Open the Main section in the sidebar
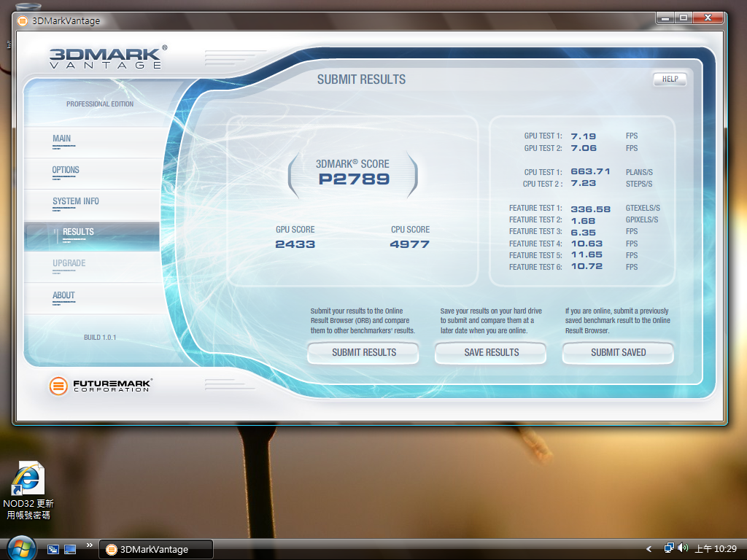Viewport: 747px width, 560px height. click(x=62, y=139)
